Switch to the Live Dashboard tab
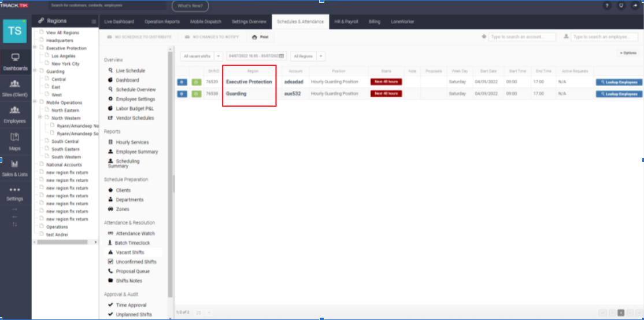 (x=119, y=22)
